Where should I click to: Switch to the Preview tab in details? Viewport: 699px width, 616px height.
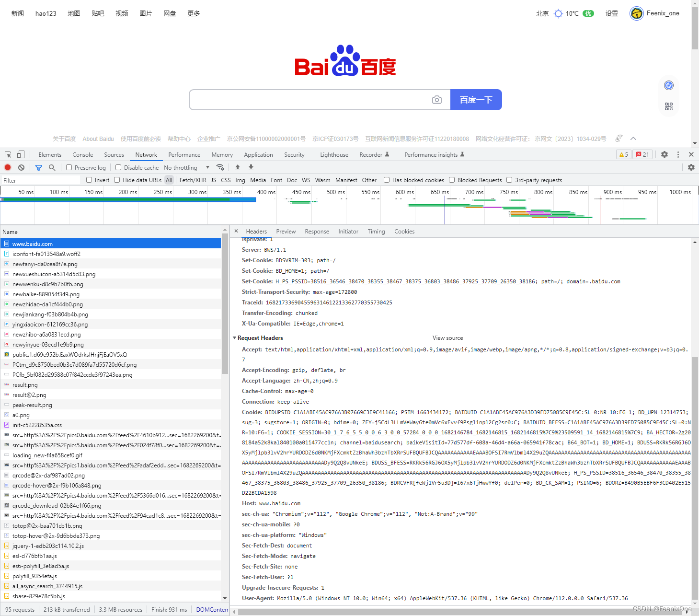pyautogui.click(x=286, y=232)
